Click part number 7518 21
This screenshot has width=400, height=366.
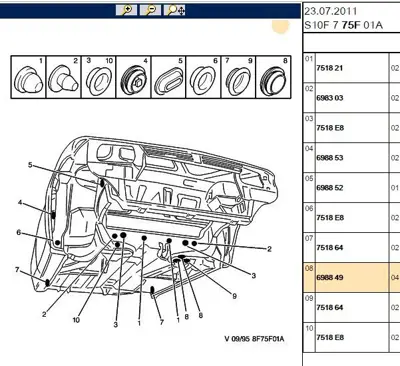[330, 68]
